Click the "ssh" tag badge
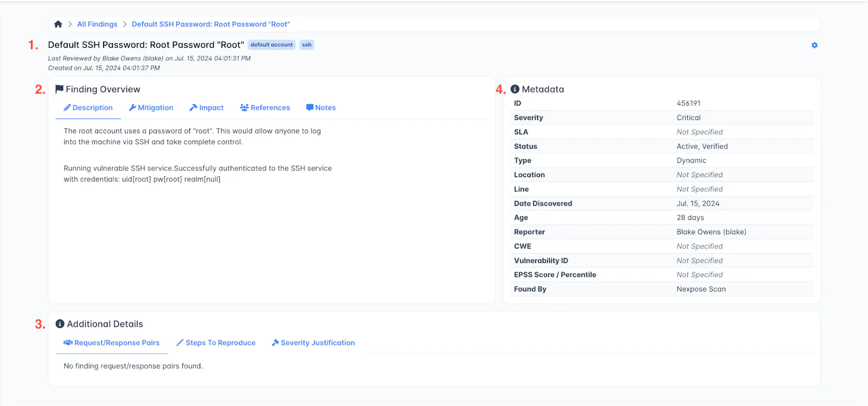This screenshot has height=406, width=868. 307,45
